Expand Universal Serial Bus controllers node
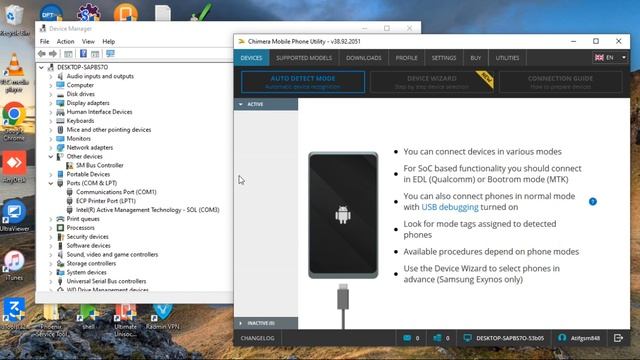This screenshot has width=640, height=360. pyautogui.click(x=51, y=282)
